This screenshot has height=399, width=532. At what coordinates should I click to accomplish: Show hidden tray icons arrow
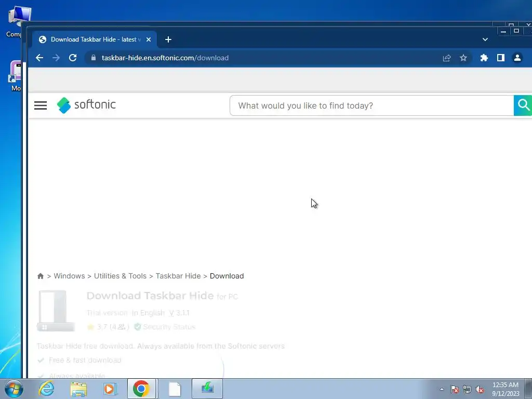[442, 389]
